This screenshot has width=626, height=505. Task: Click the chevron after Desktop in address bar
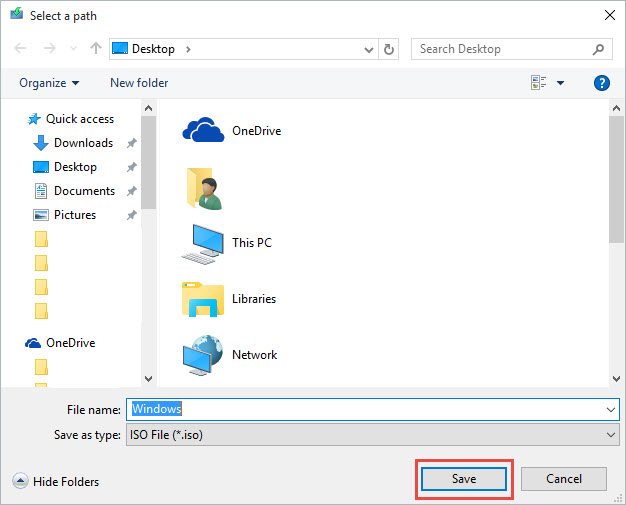coord(188,50)
